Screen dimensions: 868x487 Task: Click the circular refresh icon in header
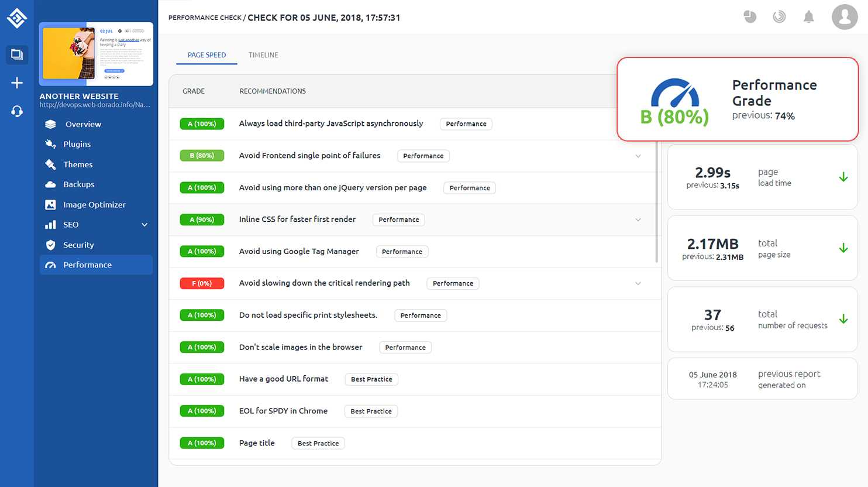click(x=779, y=17)
